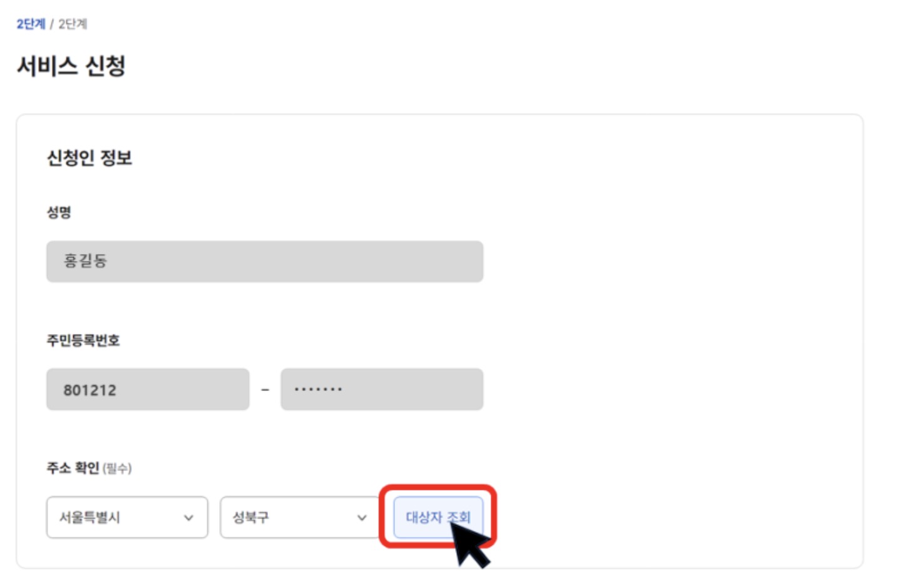Click the dash between resident number fields

265,390
